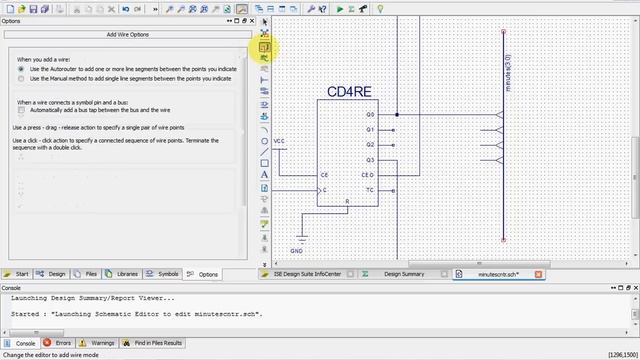
Task: Select the Add Symbol tool below text tool
Action: (x=264, y=188)
